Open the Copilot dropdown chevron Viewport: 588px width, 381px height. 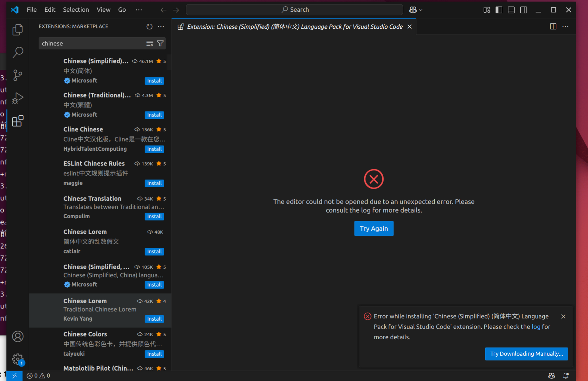421,10
